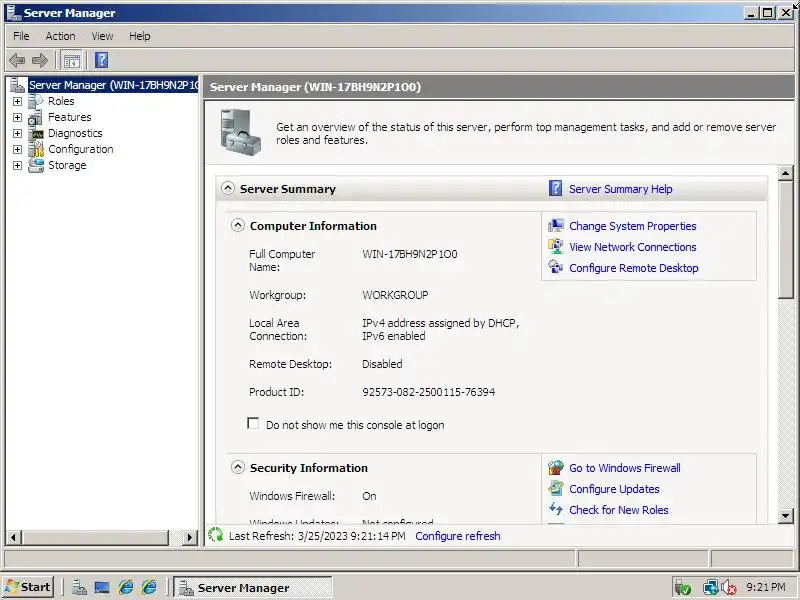Open Server Manager quick launch taskbar icon
The height and width of the screenshot is (600, 800).
[79, 588]
